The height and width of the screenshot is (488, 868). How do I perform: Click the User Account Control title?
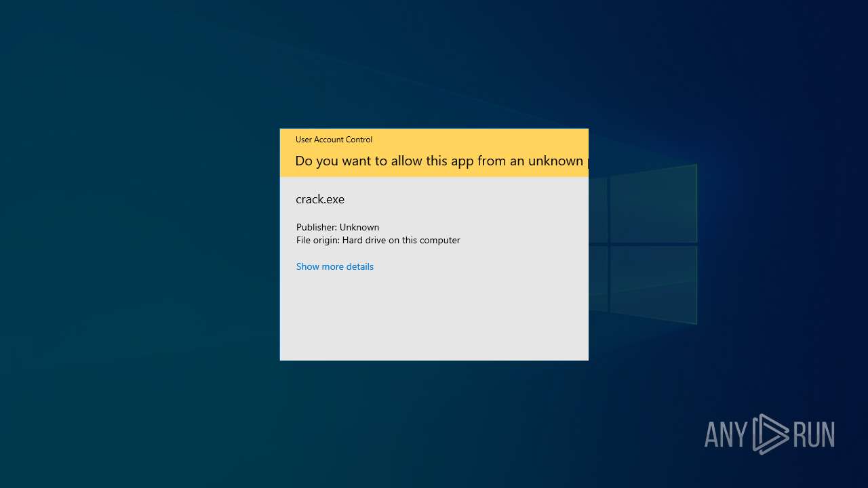click(334, 140)
